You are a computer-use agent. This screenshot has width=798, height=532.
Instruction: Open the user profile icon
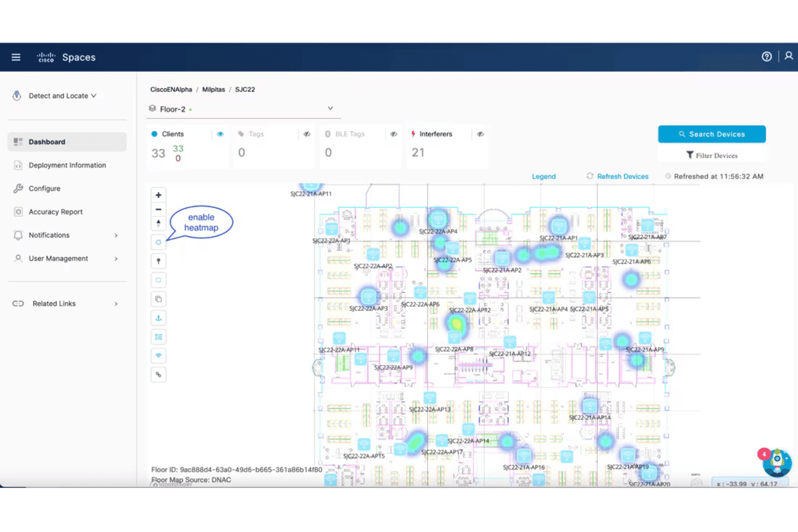(x=789, y=56)
